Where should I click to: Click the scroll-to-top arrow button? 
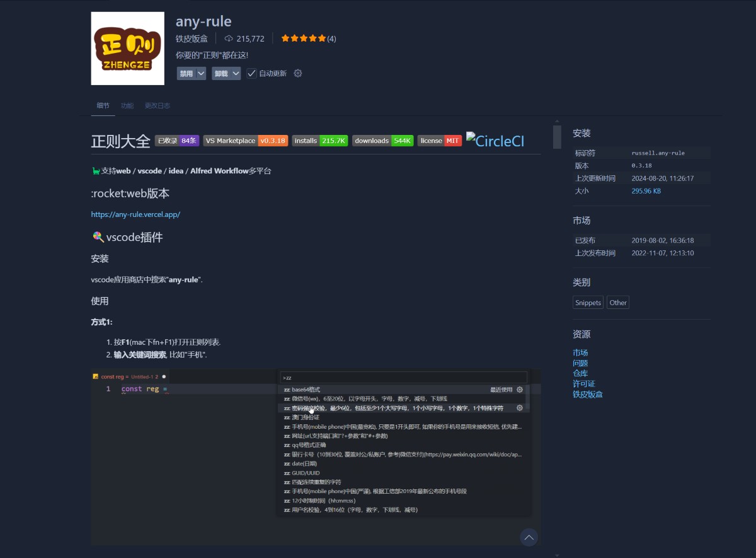(x=529, y=537)
